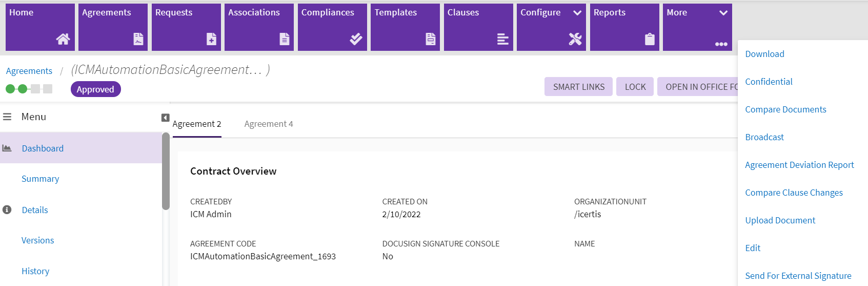Expand the More dropdown chevron
868x286 pixels.
coord(723,13)
